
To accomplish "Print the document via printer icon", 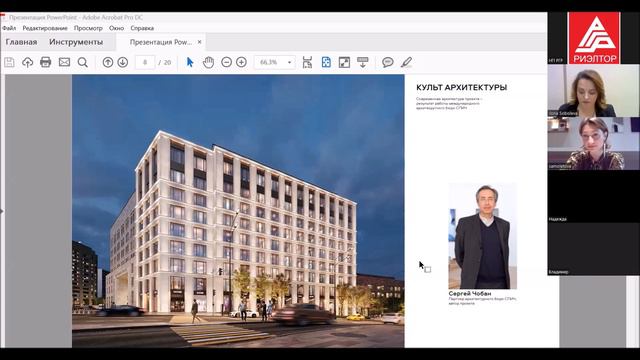I will [x=45, y=62].
